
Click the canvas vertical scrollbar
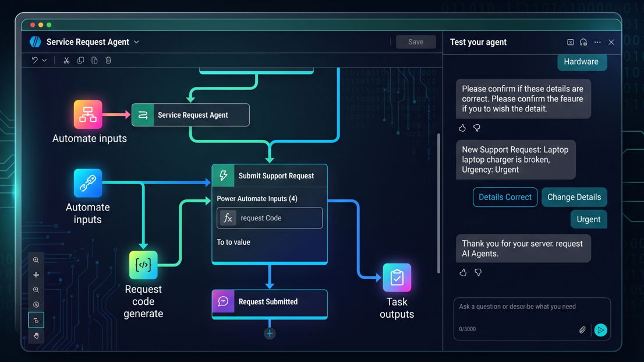[438, 203]
